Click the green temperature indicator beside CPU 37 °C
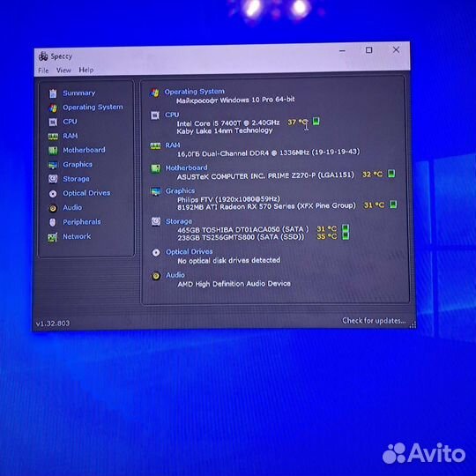Screen dimensions: 476x476 (316, 121)
